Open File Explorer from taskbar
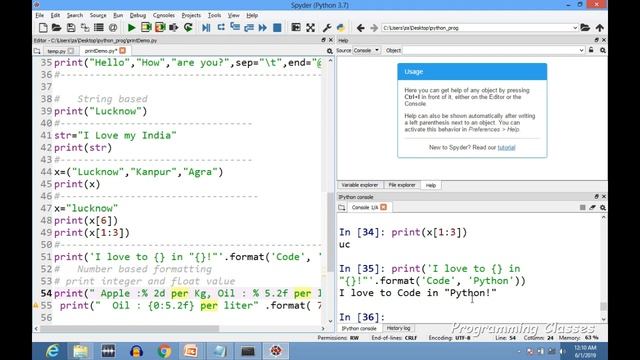The height and width of the screenshot is (360, 640). pyautogui.click(x=80, y=351)
